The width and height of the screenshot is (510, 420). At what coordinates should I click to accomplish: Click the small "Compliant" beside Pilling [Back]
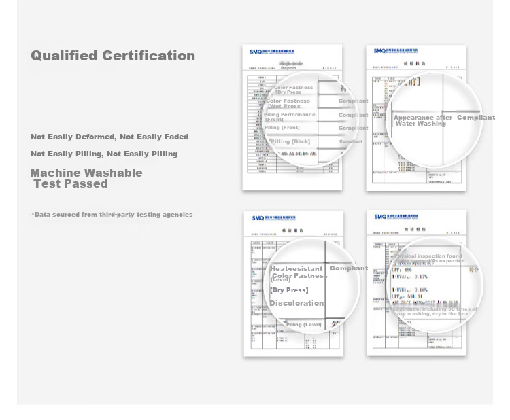click(x=351, y=141)
